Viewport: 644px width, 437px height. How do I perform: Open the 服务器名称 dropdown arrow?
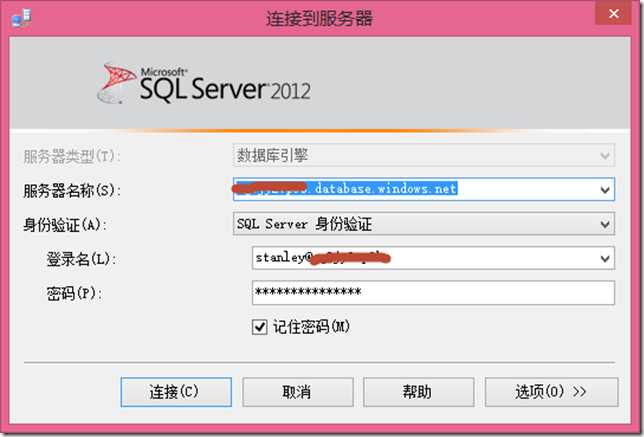click(x=605, y=190)
